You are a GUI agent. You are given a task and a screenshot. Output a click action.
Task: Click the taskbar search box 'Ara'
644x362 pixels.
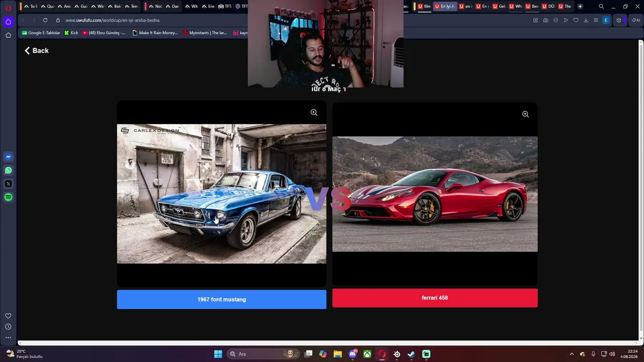click(x=263, y=354)
